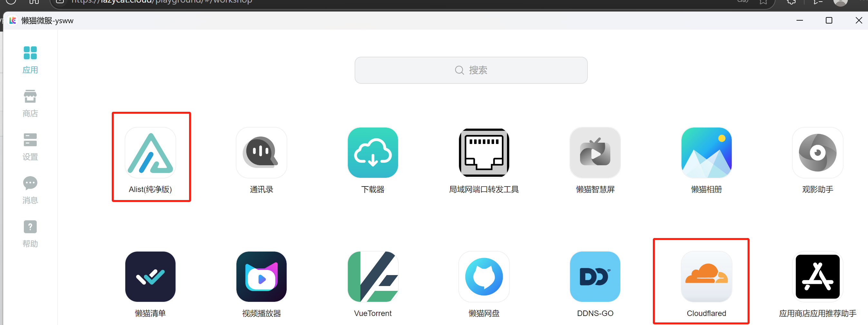The image size is (868, 325).
Task: Open the 懒猫网盘 cloud drive app
Action: [x=484, y=276]
